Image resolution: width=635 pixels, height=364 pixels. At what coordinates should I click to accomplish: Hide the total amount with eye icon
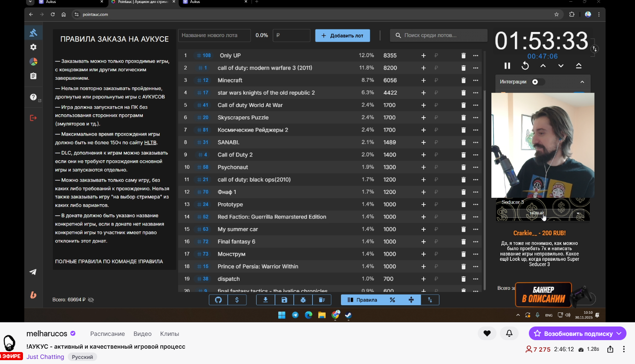tap(91, 300)
